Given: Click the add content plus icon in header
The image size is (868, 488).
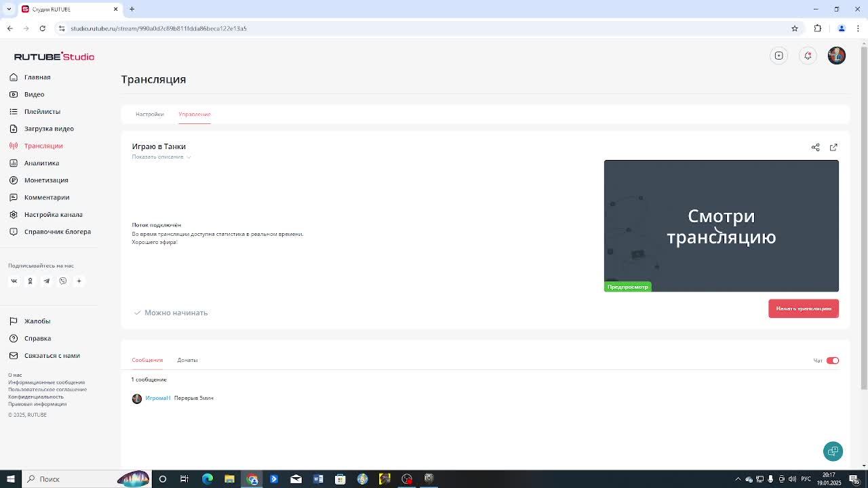Looking at the screenshot, I should (778, 56).
